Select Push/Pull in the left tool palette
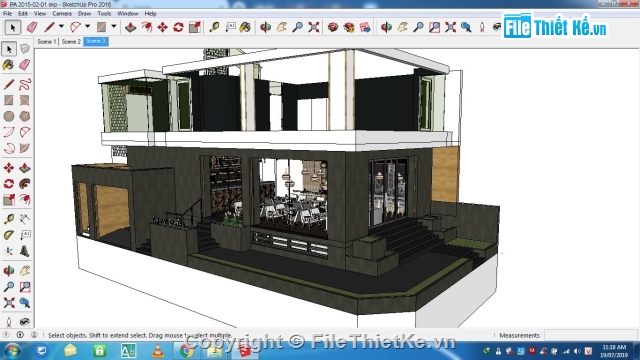Screen dimensions: 640x360 click(x=24, y=168)
